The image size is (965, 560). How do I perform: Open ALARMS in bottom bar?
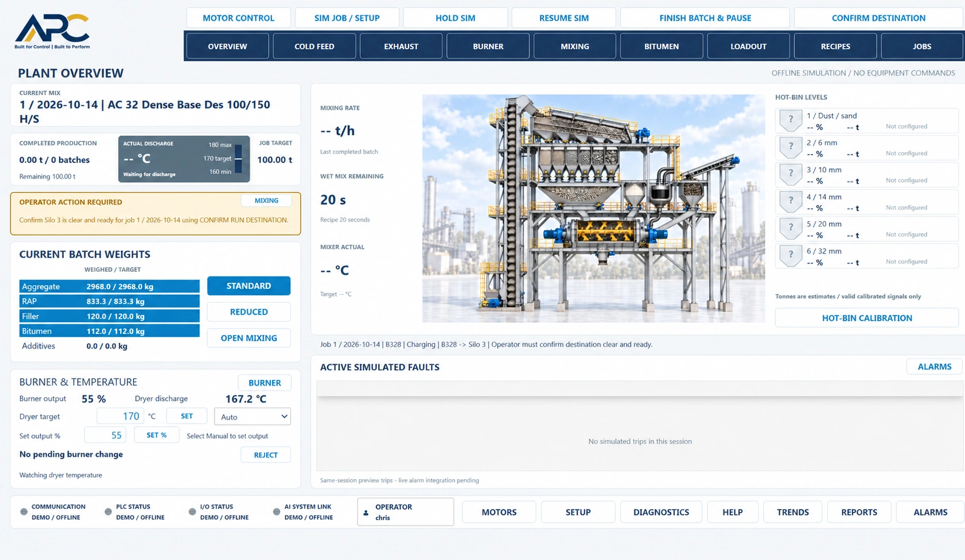930,512
